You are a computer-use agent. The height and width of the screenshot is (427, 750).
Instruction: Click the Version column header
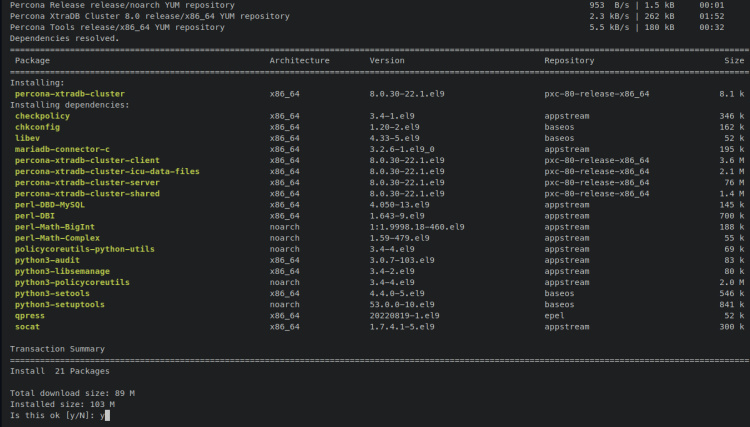[387, 61]
